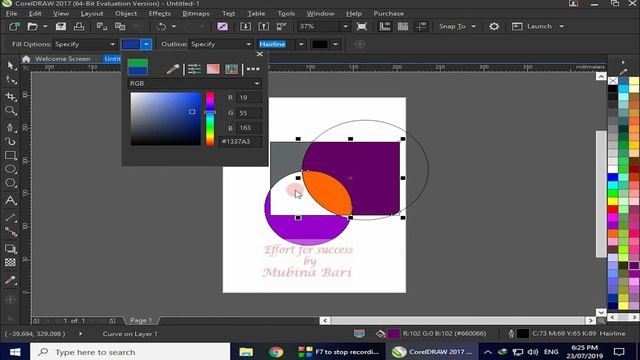640x360 pixels.
Task: Open the File menu
Action: pyautogui.click(x=11, y=13)
